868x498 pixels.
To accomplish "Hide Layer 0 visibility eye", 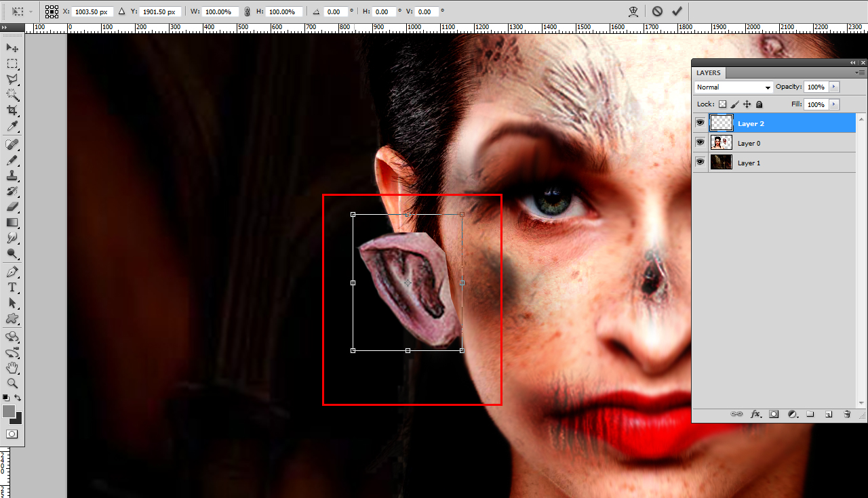I will tap(700, 142).
